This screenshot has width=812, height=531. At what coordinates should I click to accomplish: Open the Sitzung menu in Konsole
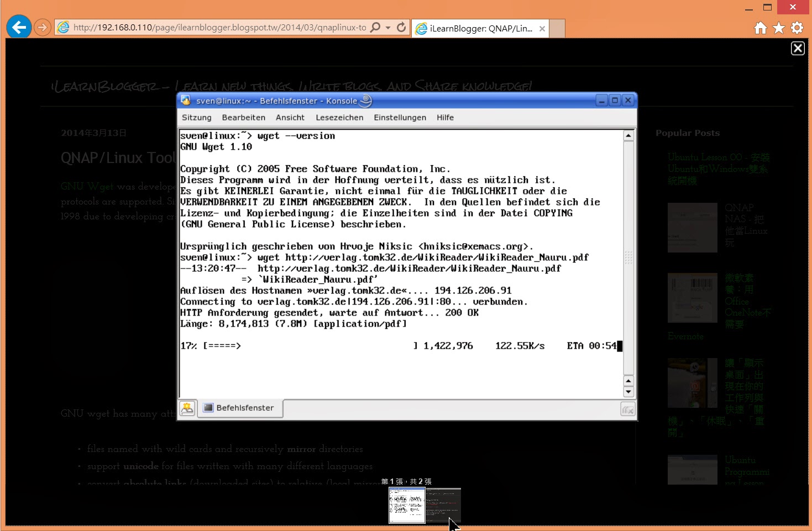[197, 117]
